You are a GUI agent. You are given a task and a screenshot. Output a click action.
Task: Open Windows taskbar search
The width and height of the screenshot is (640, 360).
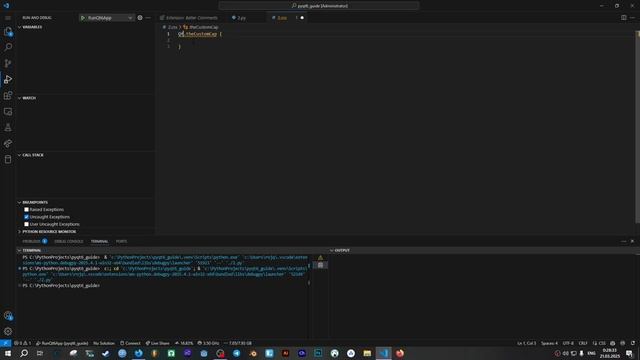click(x=24, y=353)
